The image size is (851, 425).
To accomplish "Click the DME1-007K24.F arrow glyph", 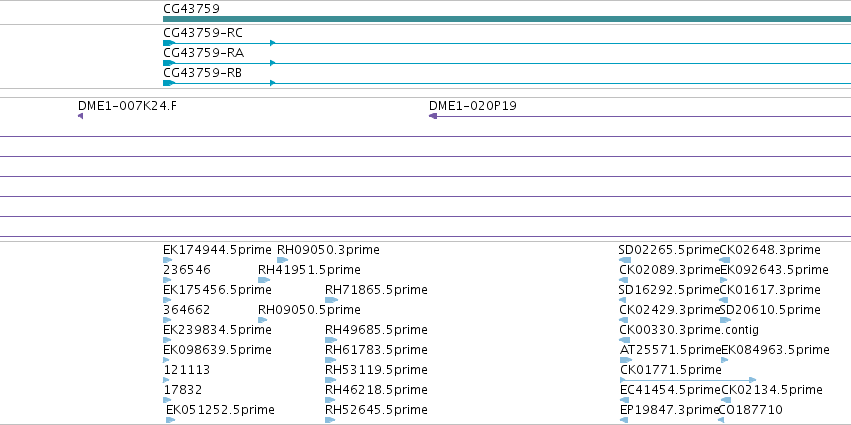I will click(x=80, y=116).
